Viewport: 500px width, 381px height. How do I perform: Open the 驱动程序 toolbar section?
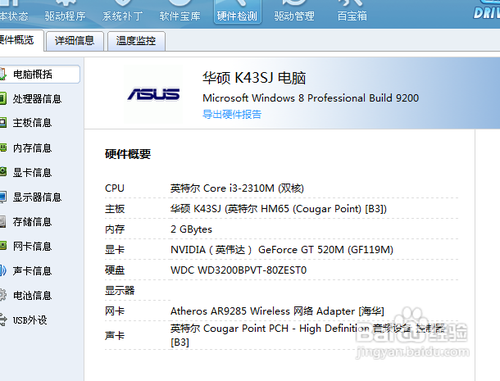point(65,12)
